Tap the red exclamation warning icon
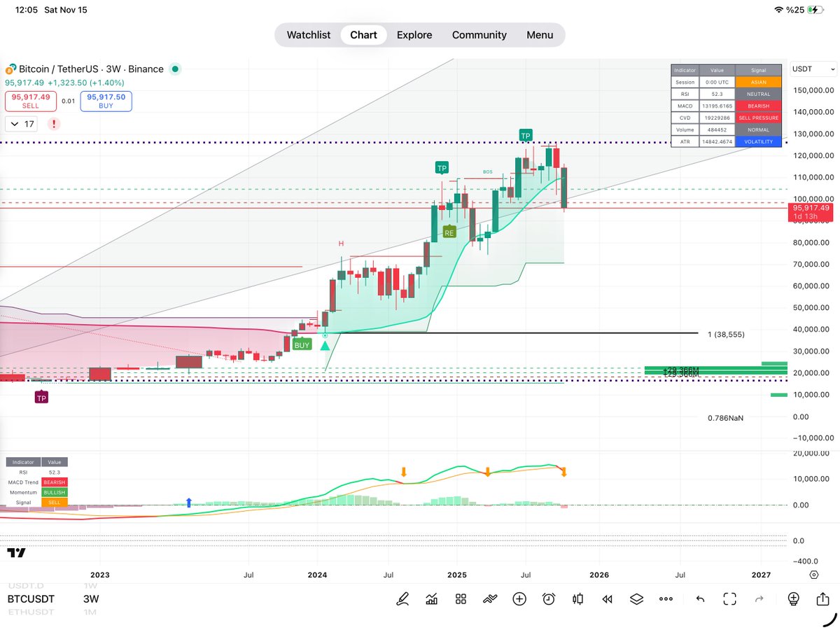The width and height of the screenshot is (840, 630). pos(54,124)
